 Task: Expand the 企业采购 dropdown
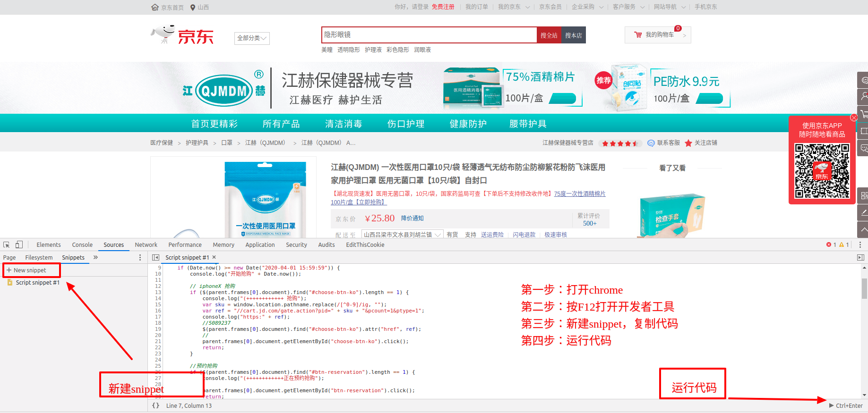[587, 7]
